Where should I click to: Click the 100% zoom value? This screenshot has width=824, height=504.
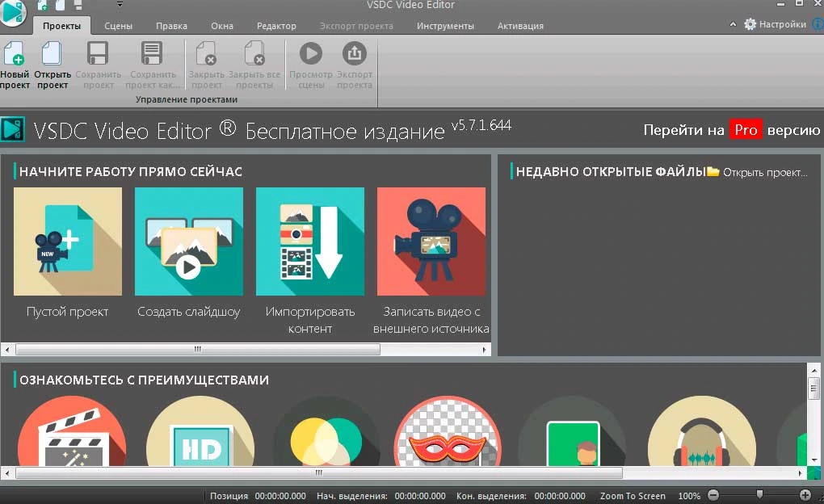pos(689,496)
